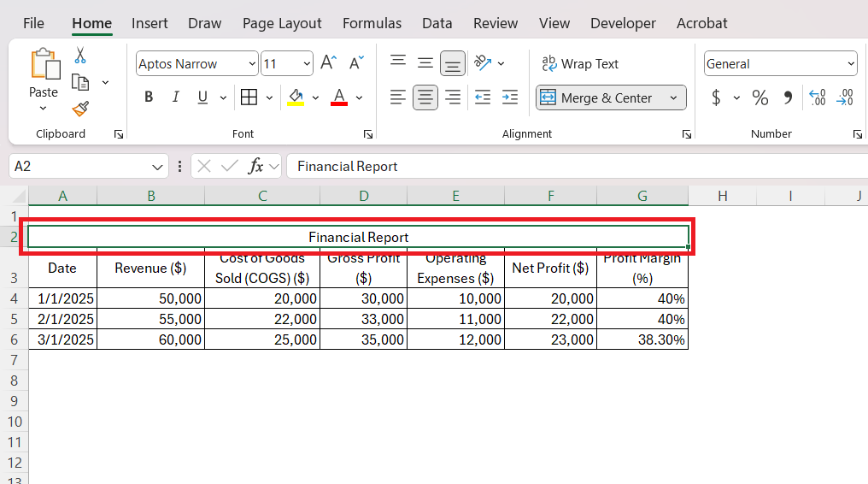
Task: Open the font name dropdown
Action: [x=252, y=63]
